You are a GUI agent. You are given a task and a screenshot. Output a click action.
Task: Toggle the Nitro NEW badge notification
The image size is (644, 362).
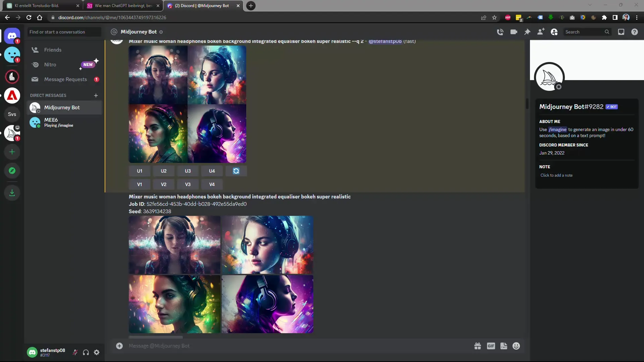[88, 64]
